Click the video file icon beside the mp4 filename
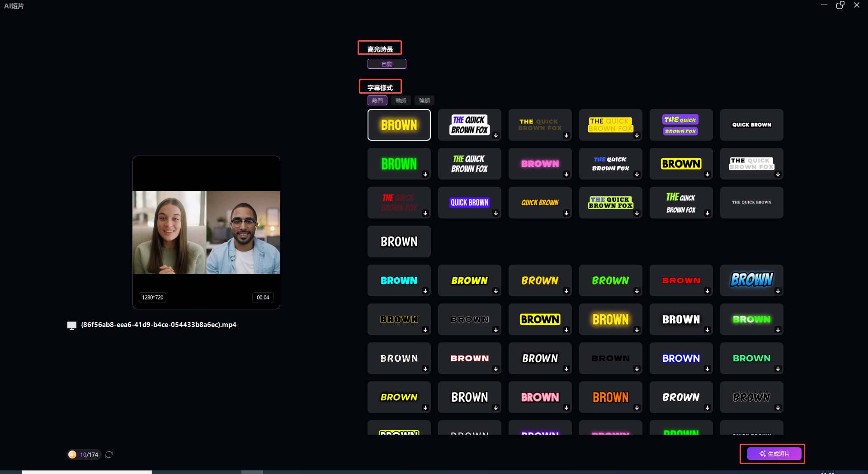 [x=71, y=325]
